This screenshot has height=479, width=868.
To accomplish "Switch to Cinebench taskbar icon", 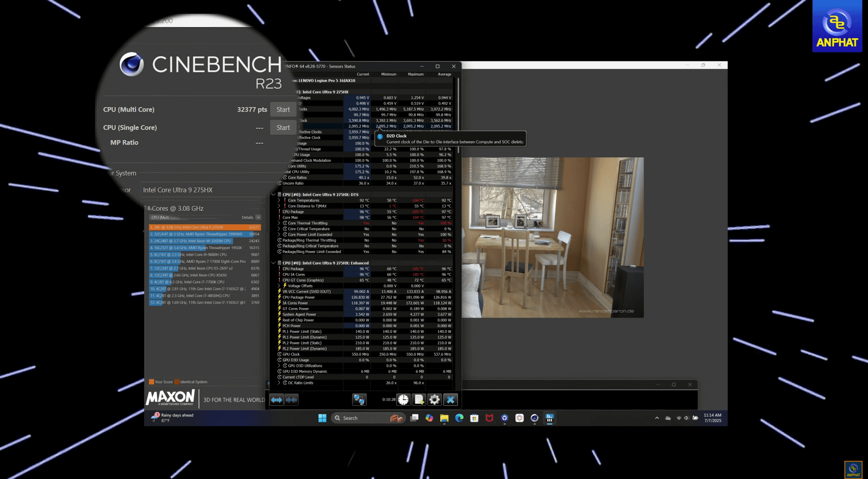I will pos(534,418).
